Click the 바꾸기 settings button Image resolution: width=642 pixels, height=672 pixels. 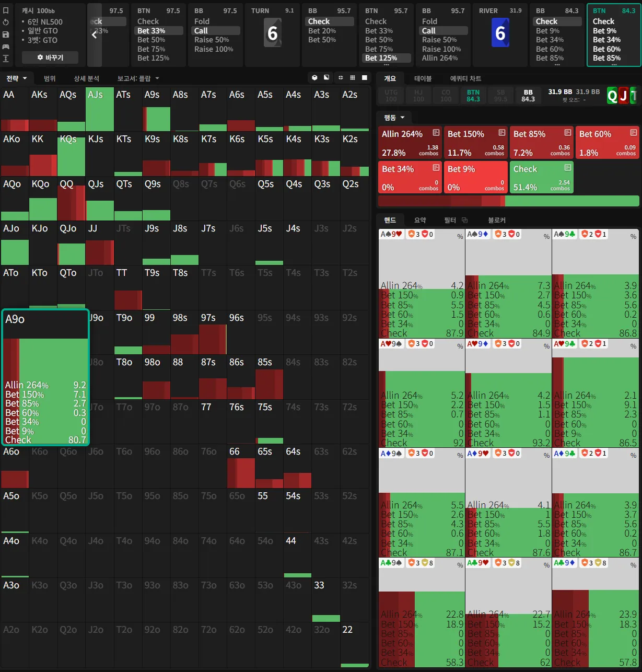50,57
